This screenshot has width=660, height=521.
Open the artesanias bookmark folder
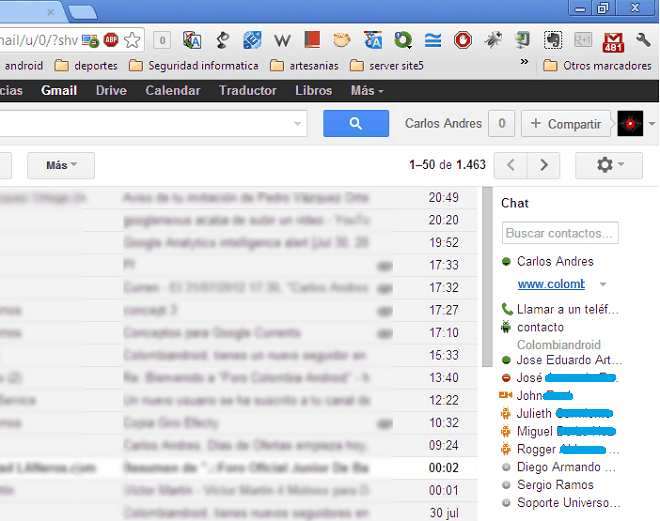304,66
